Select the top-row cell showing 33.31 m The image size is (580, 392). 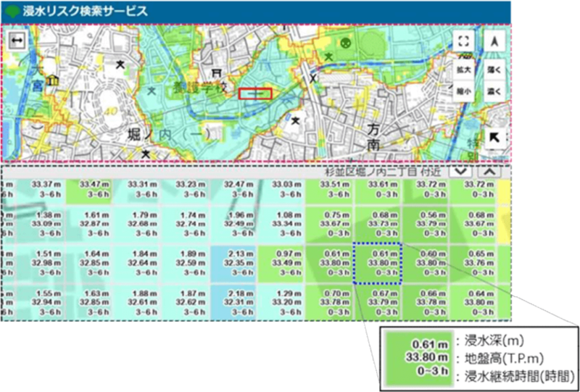pos(137,191)
